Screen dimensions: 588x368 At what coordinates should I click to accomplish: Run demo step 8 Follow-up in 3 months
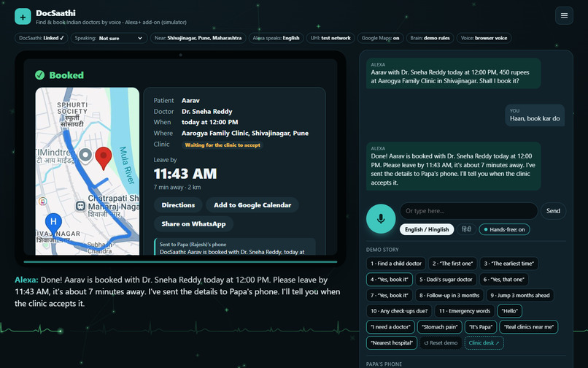click(449, 296)
